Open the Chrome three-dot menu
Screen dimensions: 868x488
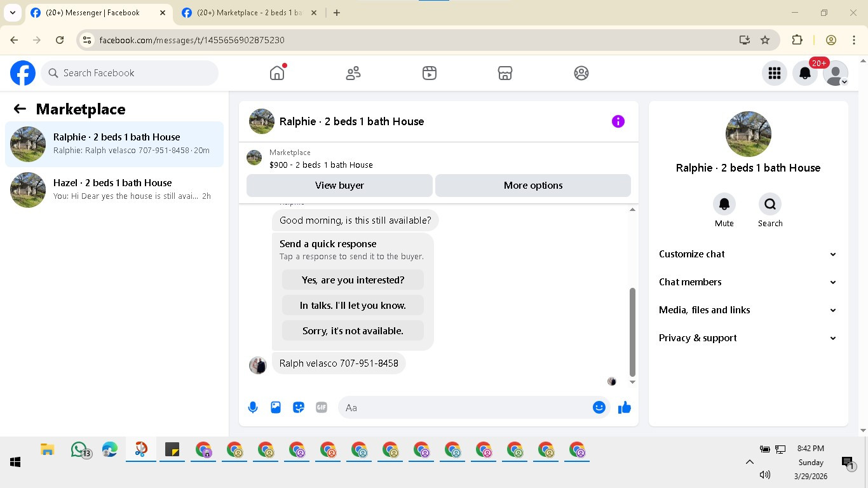click(x=854, y=40)
